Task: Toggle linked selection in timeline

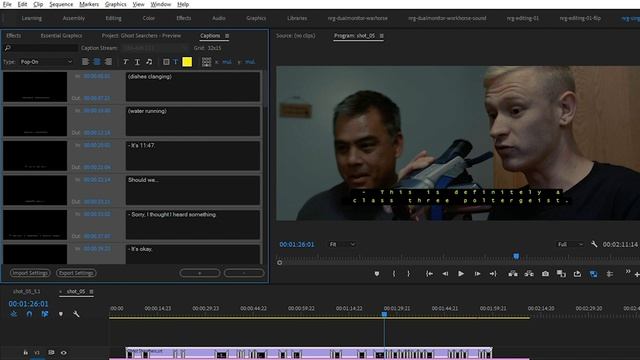Action: pos(45,314)
